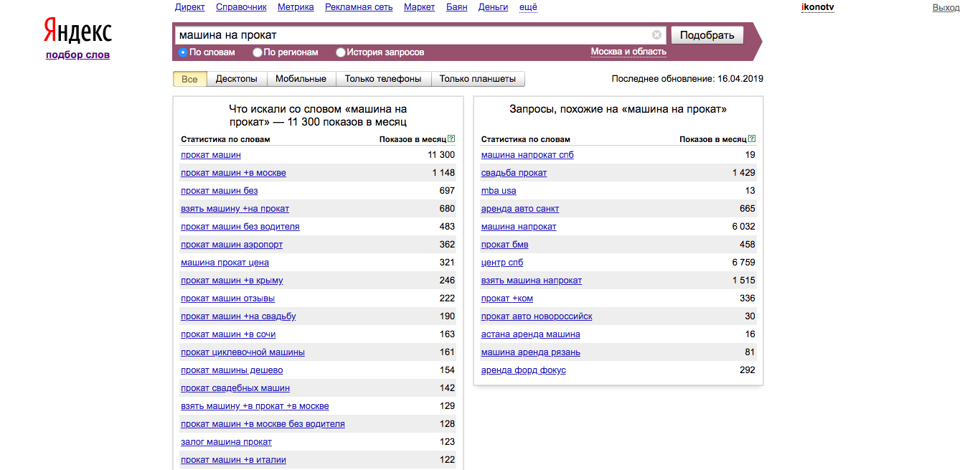Switch to the "Мобильные" tab

point(301,79)
